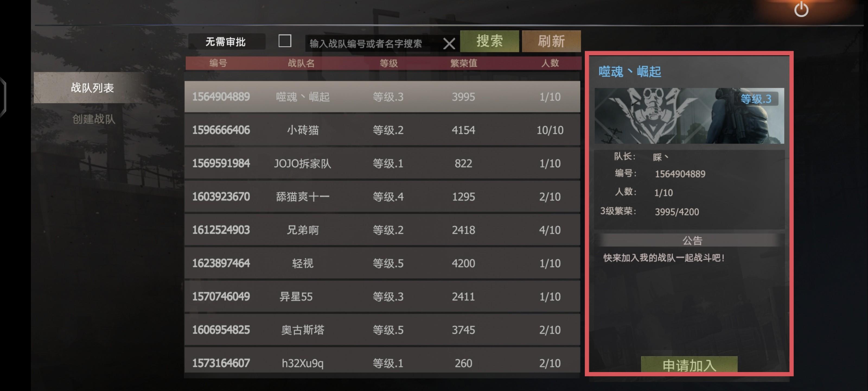Image resolution: width=868 pixels, height=391 pixels.
Task: Open the 战队列表 tab
Action: pyautogui.click(x=93, y=88)
